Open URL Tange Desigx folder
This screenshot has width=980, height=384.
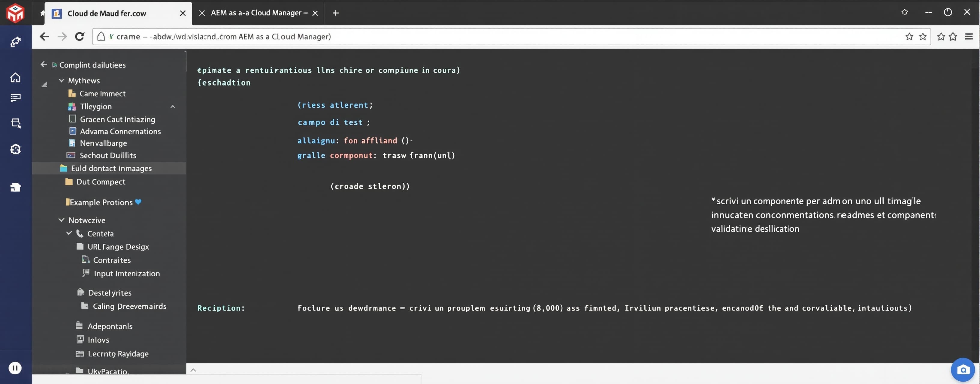click(x=118, y=247)
